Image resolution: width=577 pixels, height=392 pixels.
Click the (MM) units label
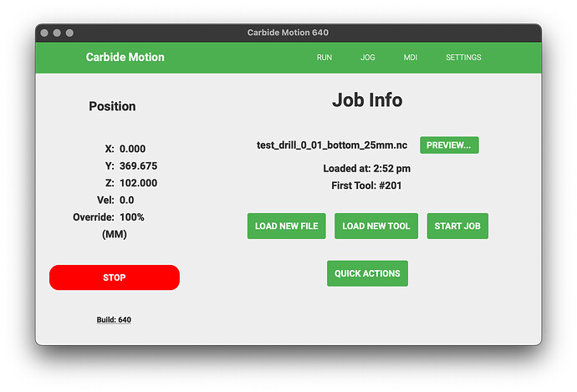[x=115, y=235]
